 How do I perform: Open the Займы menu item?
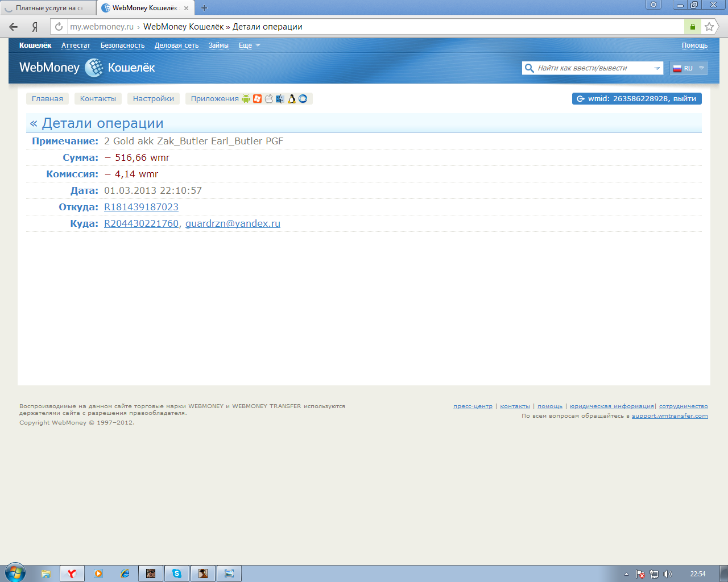(x=218, y=45)
